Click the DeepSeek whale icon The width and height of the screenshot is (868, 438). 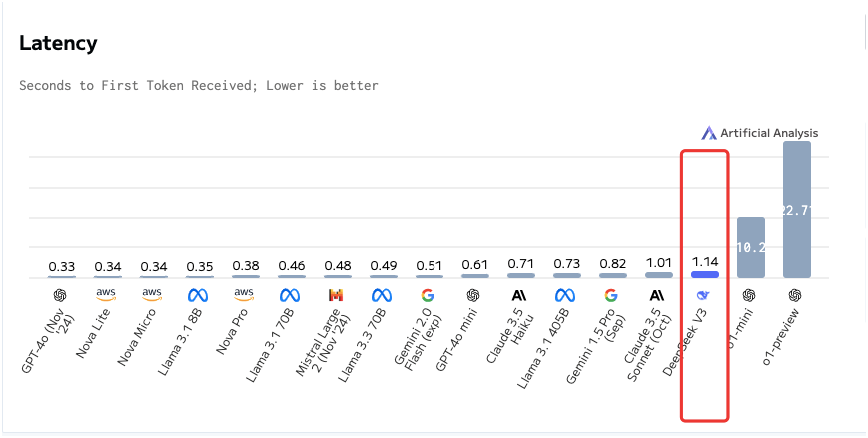pyautogui.click(x=704, y=295)
